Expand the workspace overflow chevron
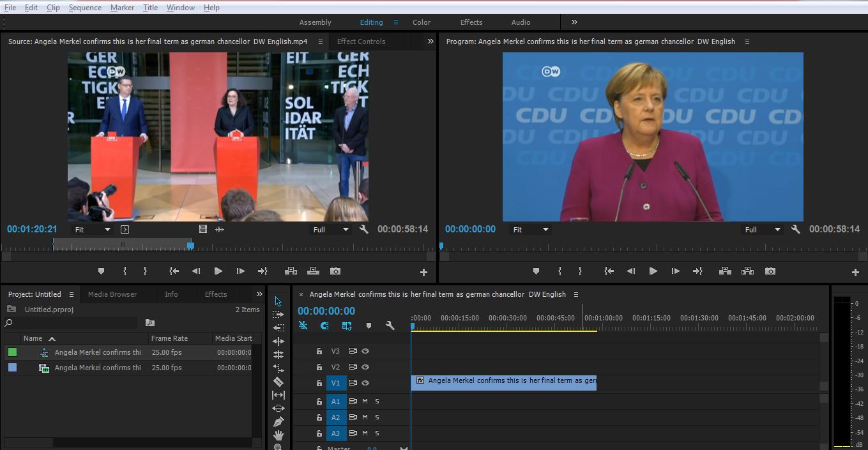This screenshot has width=868, height=450. click(x=574, y=22)
